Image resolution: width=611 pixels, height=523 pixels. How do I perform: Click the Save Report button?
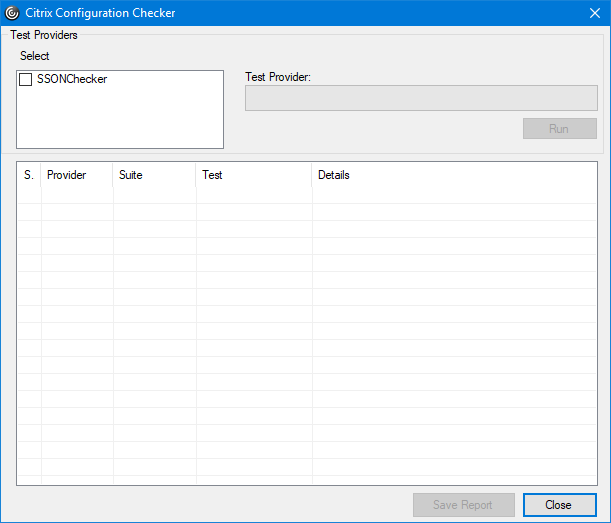pyautogui.click(x=464, y=505)
